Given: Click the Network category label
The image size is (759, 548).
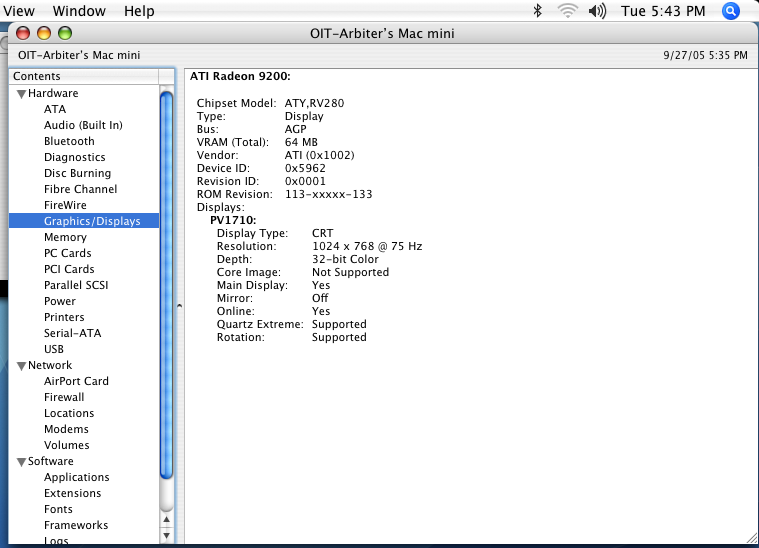Looking at the screenshot, I should [x=50, y=365].
